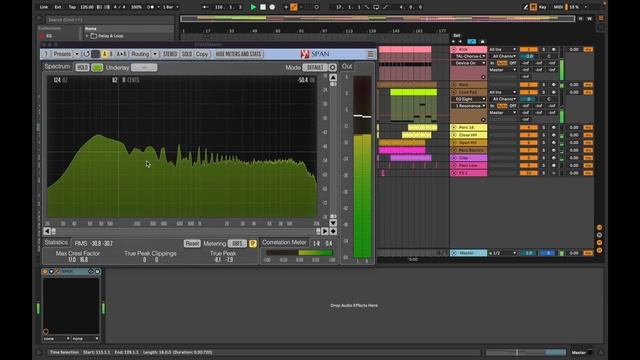Open the Mode DEFAULT selector
Screen dimensions: 640x360
pos(315,67)
